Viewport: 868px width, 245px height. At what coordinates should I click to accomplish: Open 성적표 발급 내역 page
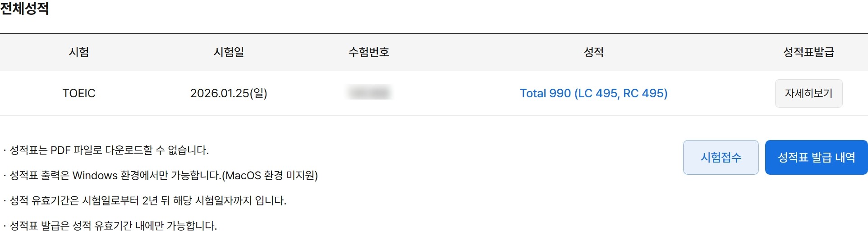[x=816, y=157]
